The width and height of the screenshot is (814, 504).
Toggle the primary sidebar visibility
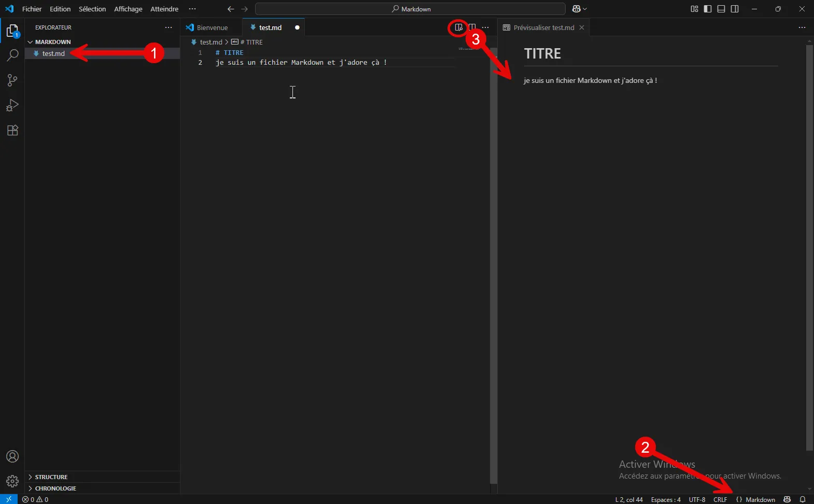[x=708, y=9]
